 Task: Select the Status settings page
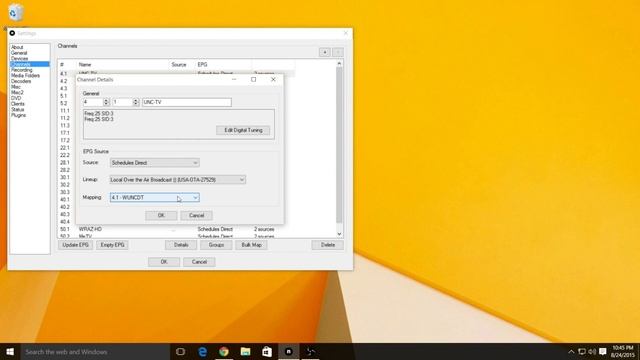coord(18,110)
